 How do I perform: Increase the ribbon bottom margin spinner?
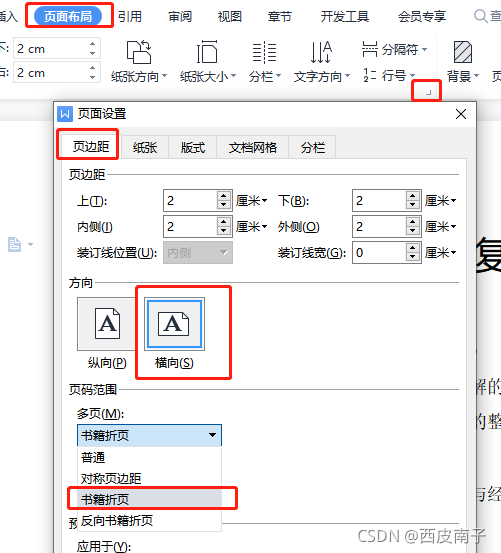(x=93, y=44)
